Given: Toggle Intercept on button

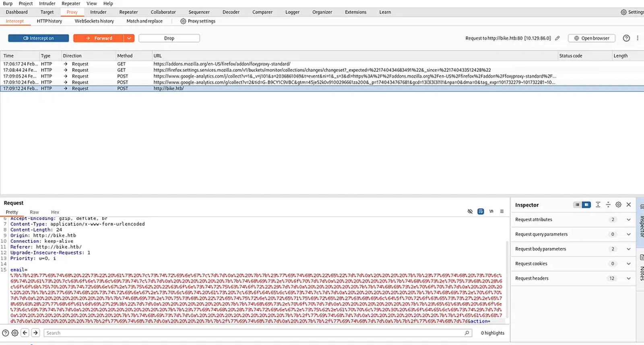Looking at the screenshot, I should click(x=39, y=38).
